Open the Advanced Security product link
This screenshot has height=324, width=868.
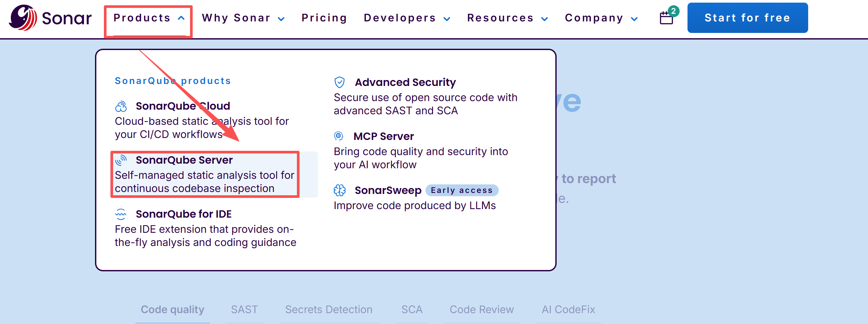point(405,82)
